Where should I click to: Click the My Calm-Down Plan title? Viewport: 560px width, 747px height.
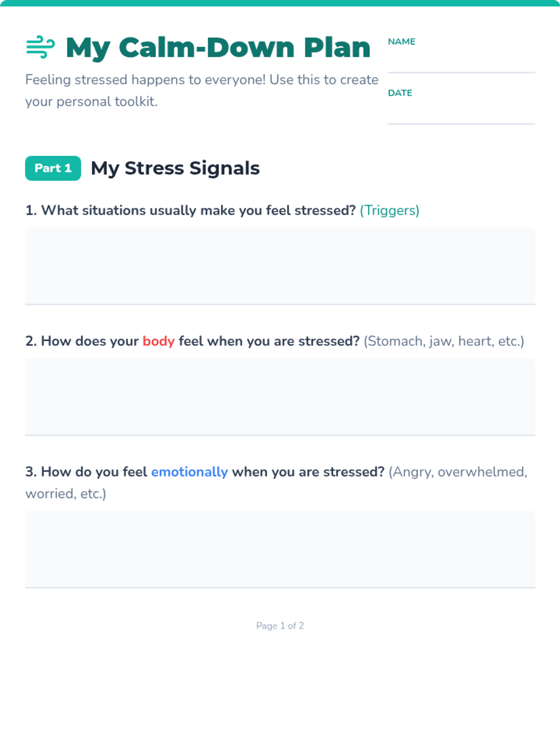[218, 48]
